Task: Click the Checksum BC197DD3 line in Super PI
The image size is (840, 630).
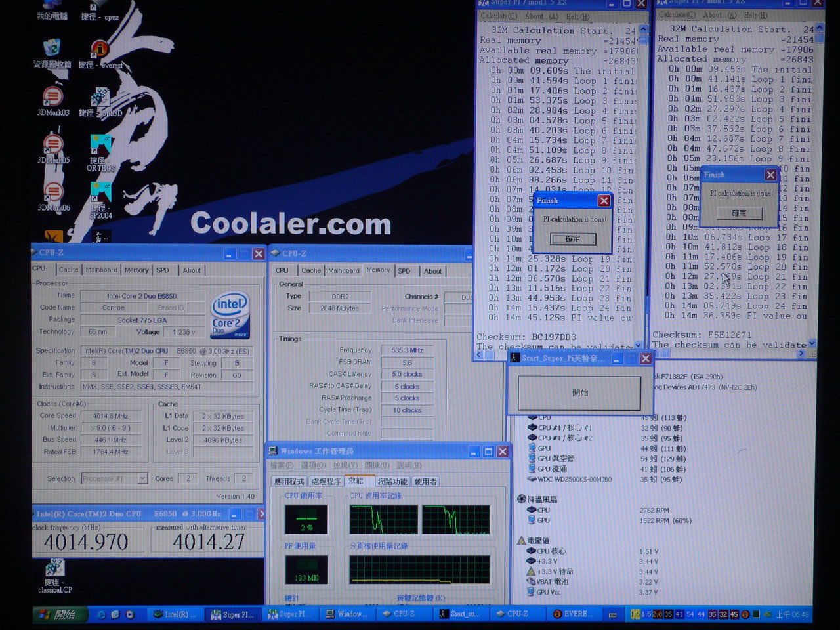Action: (x=526, y=337)
